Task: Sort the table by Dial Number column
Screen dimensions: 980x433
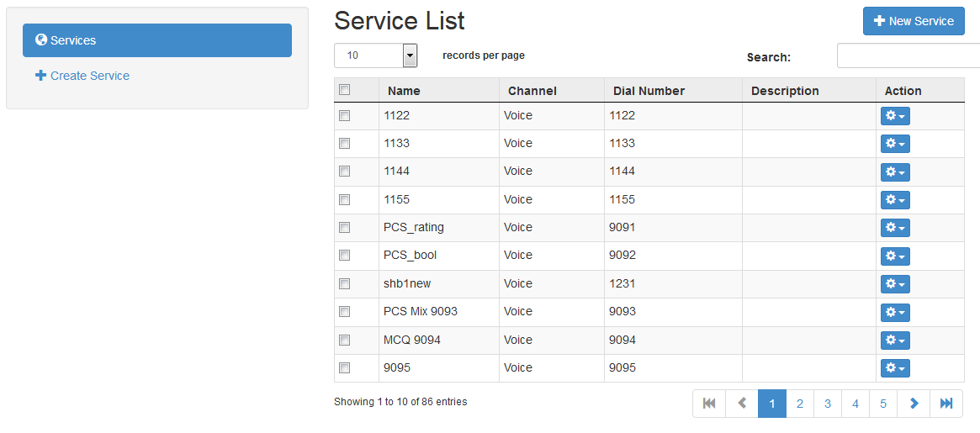Action: pos(649,91)
